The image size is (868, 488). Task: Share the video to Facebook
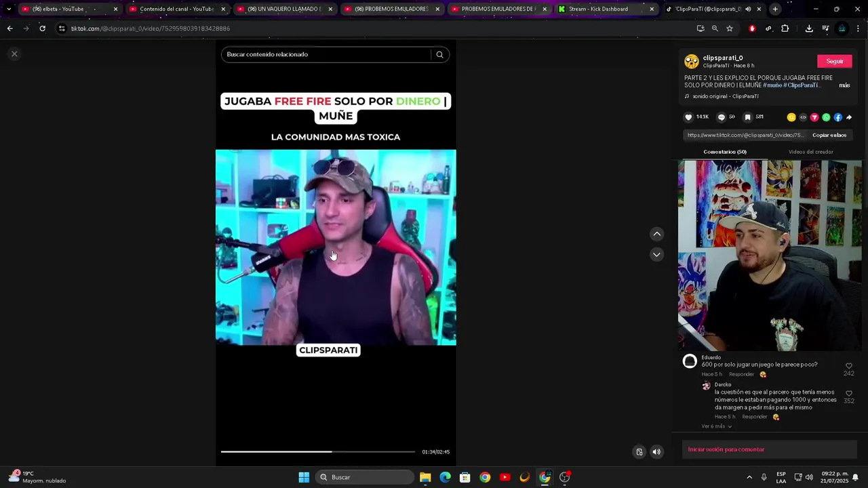(x=837, y=117)
